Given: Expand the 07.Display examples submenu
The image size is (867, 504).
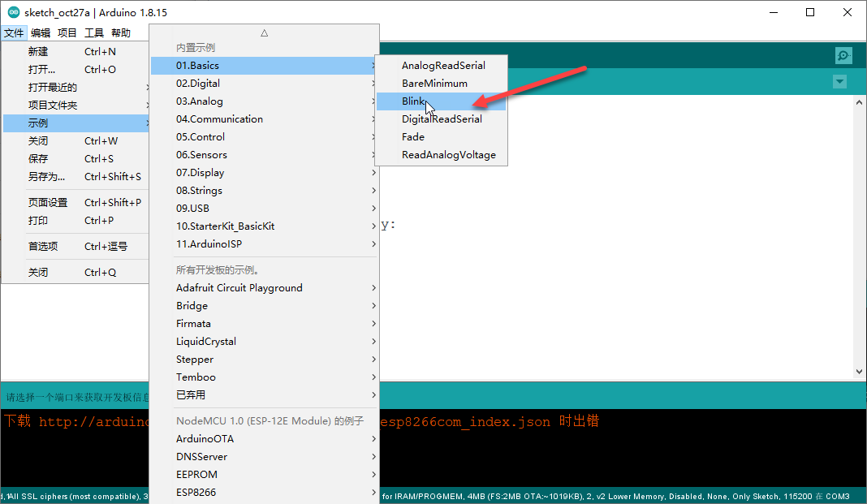Looking at the screenshot, I should coord(265,172).
